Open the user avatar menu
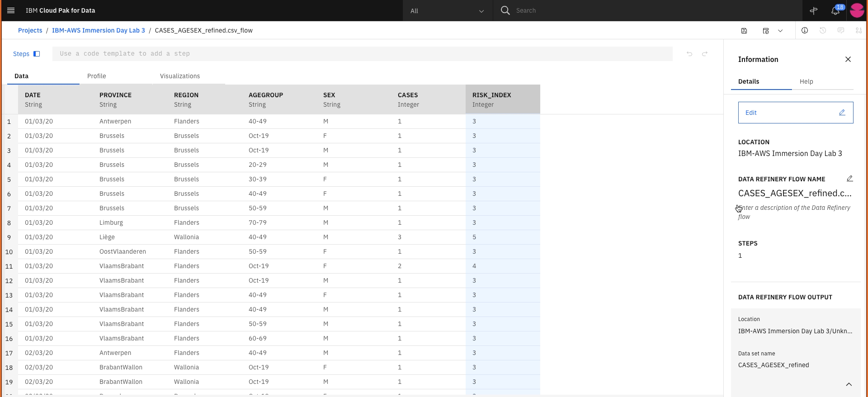The image size is (868, 397). coord(857,10)
